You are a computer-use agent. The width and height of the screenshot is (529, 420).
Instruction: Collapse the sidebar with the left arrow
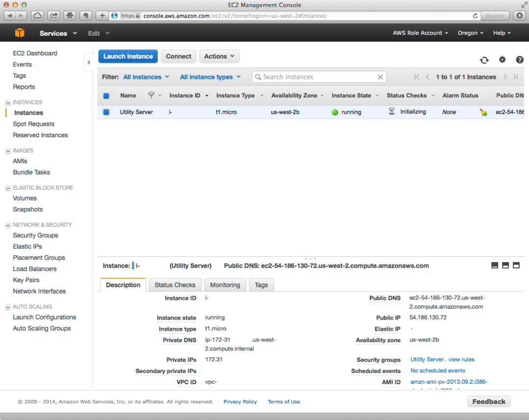[x=88, y=62]
